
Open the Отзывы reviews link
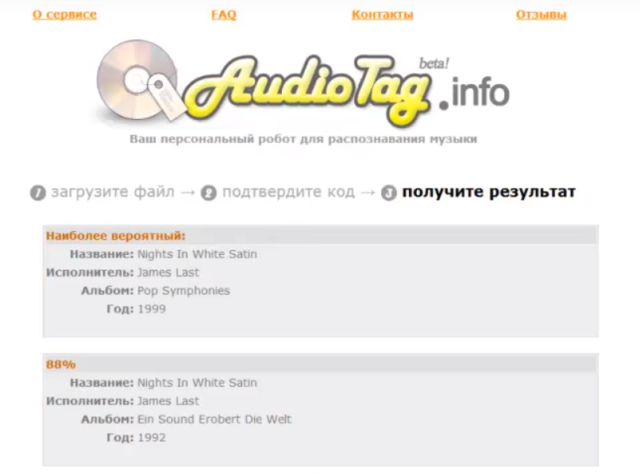click(x=541, y=15)
